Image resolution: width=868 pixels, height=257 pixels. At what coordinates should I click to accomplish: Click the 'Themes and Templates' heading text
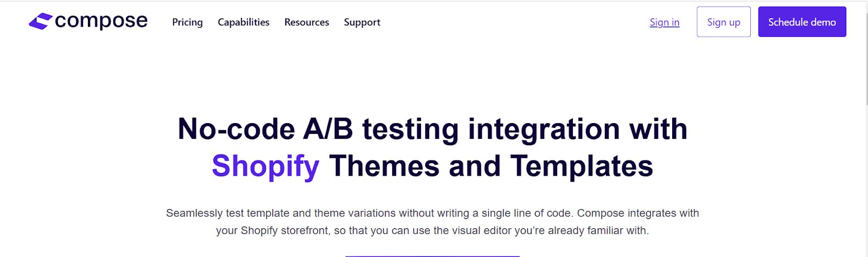coord(491,166)
